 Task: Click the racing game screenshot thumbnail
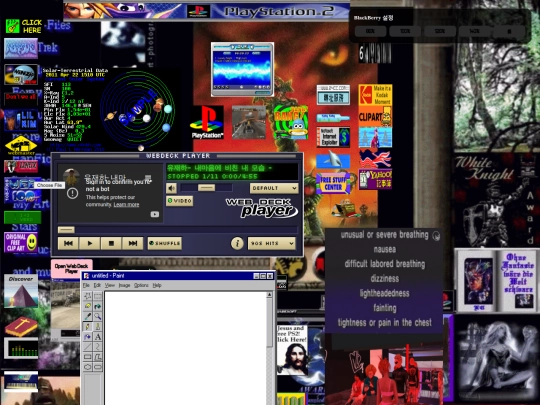249,122
